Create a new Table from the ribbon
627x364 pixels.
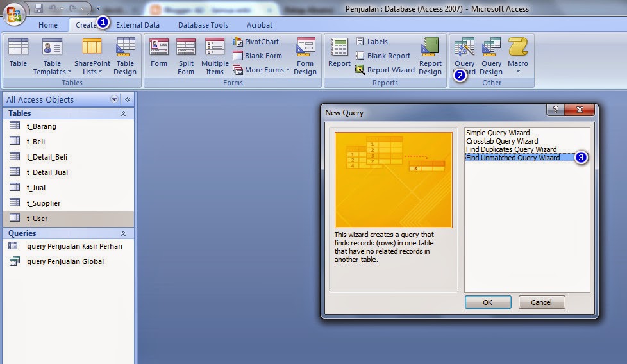coord(18,53)
